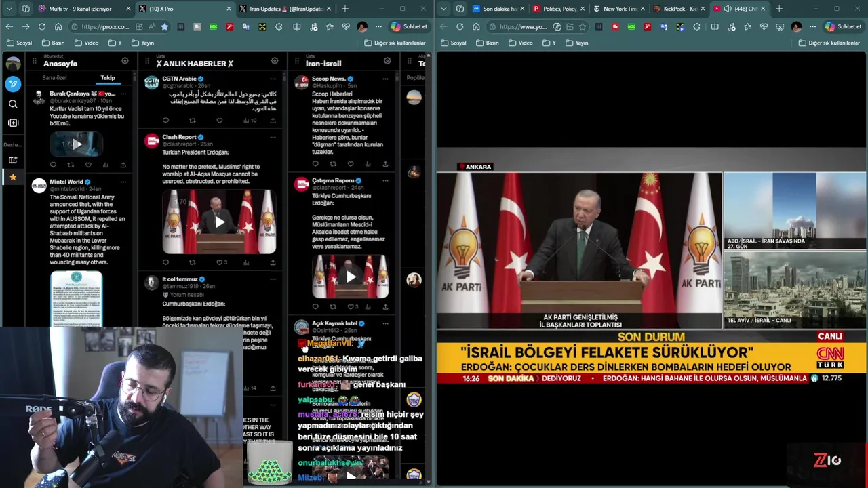Go to home page in left browser
Viewport: 868px width, 488px height.
[x=58, y=26]
